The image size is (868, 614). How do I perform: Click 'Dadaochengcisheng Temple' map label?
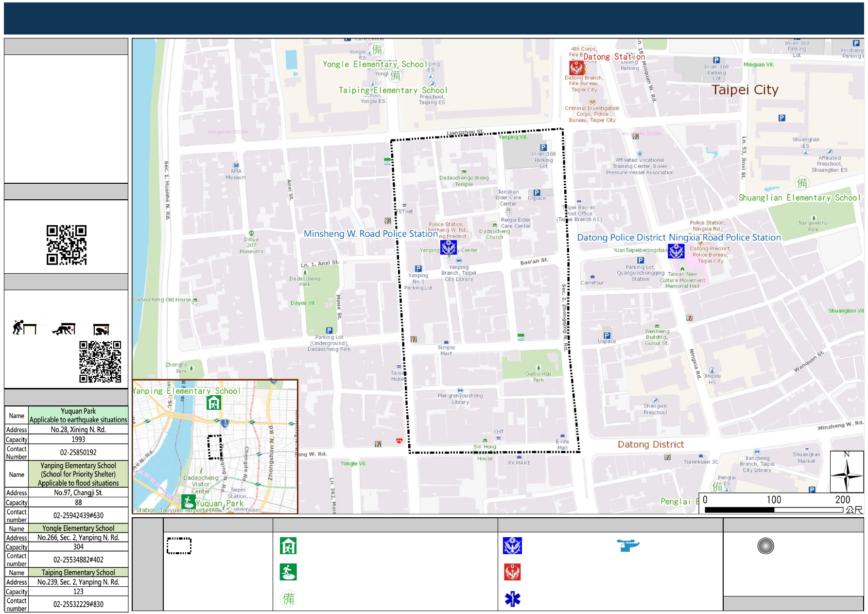point(464,181)
